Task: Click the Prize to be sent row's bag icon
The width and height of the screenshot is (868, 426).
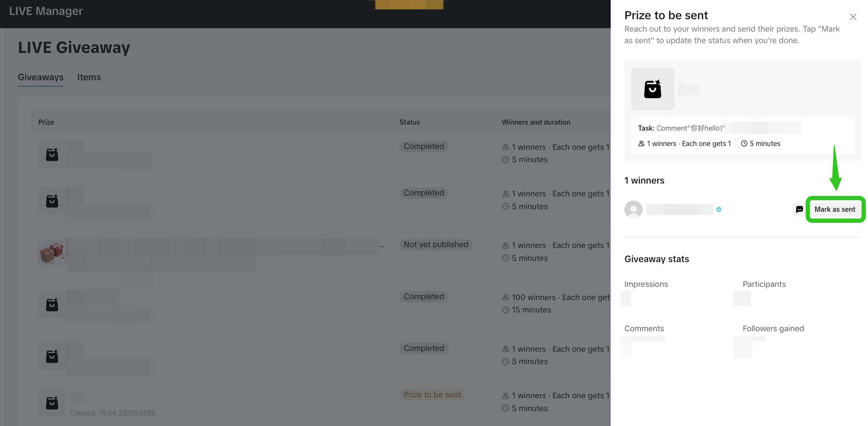Action: (x=52, y=403)
